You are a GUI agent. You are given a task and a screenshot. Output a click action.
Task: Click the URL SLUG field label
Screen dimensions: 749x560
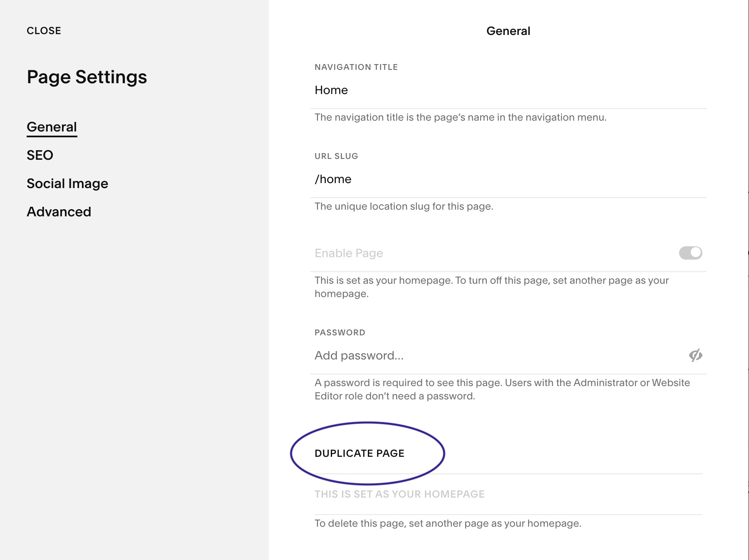pyautogui.click(x=336, y=156)
